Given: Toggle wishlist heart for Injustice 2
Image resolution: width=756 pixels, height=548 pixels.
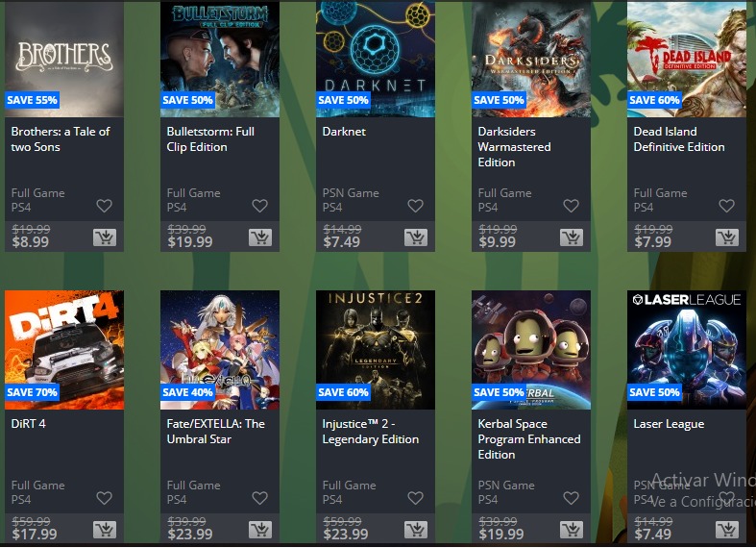Looking at the screenshot, I should click(416, 498).
